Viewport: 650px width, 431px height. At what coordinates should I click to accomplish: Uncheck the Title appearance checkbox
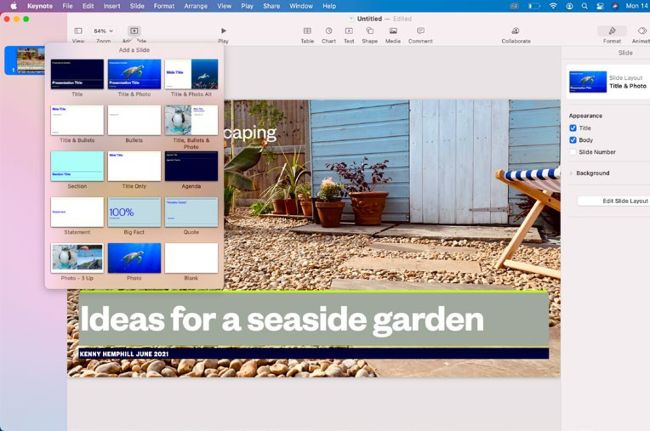pos(573,128)
